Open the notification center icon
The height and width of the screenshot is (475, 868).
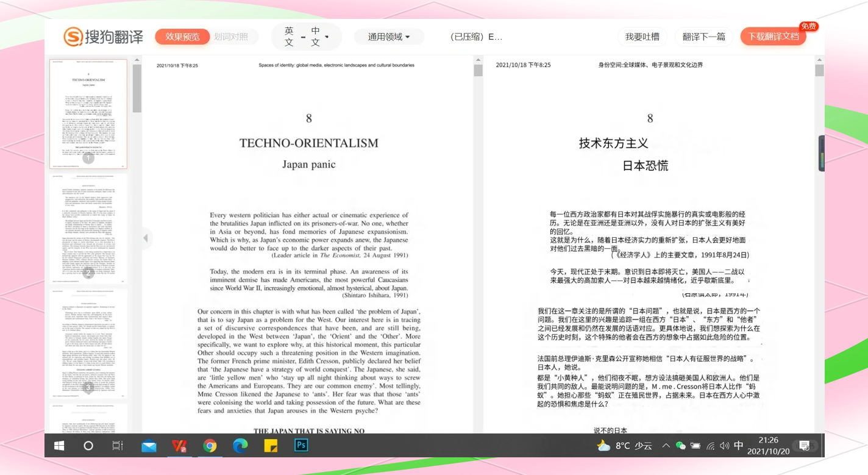coord(805,446)
